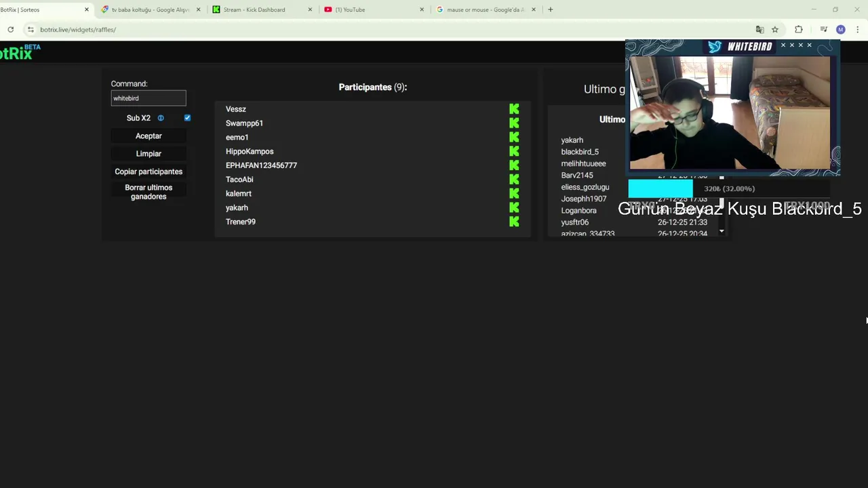The height and width of the screenshot is (488, 868).
Task: Select participant Vessz
Action: coord(236,109)
